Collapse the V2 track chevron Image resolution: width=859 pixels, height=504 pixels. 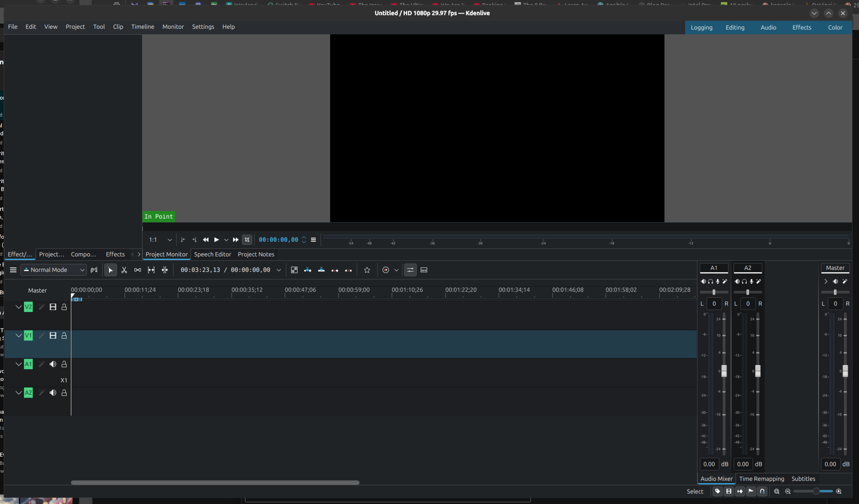point(19,307)
